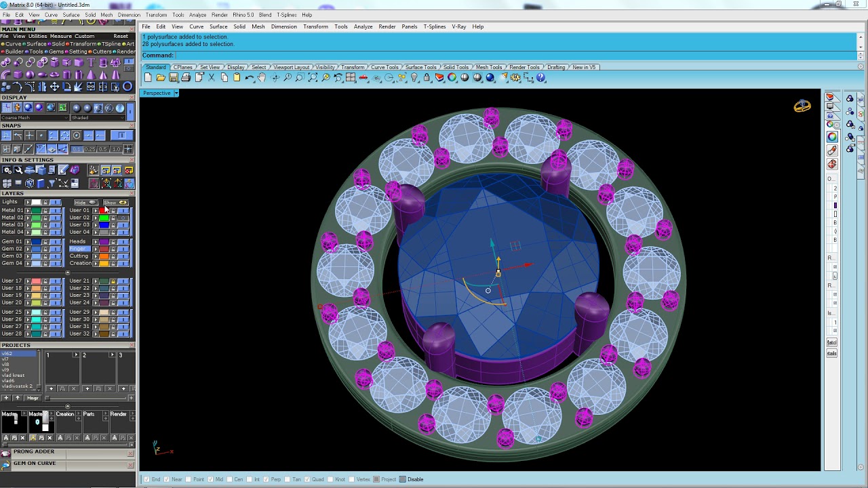
Task: Open the Coarse Mesh dropdown
Action: coord(35,118)
